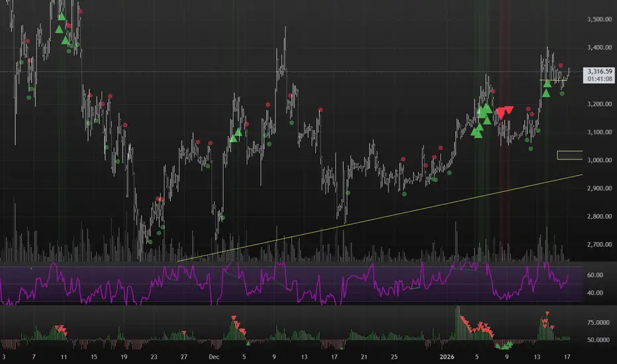Click the RSI scale value 60.00
The image size is (617, 364).
pos(595,275)
